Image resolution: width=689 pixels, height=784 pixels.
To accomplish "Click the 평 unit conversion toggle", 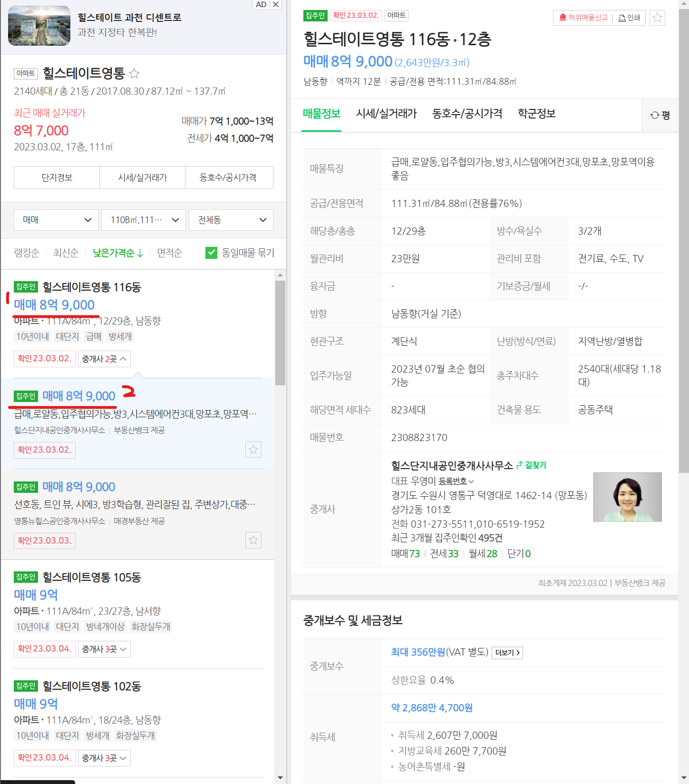I will pos(660,115).
